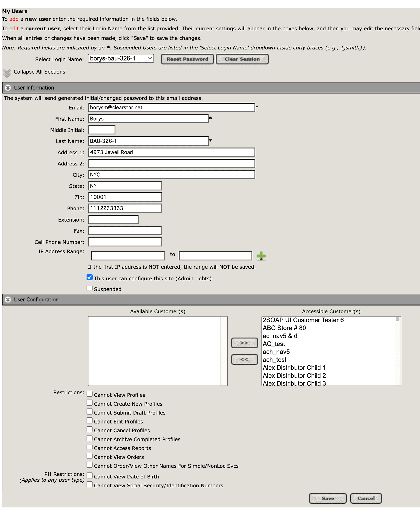Screen dimensions: 420x524
Task: Click the green plus add IP range icon
Action: 261,256
